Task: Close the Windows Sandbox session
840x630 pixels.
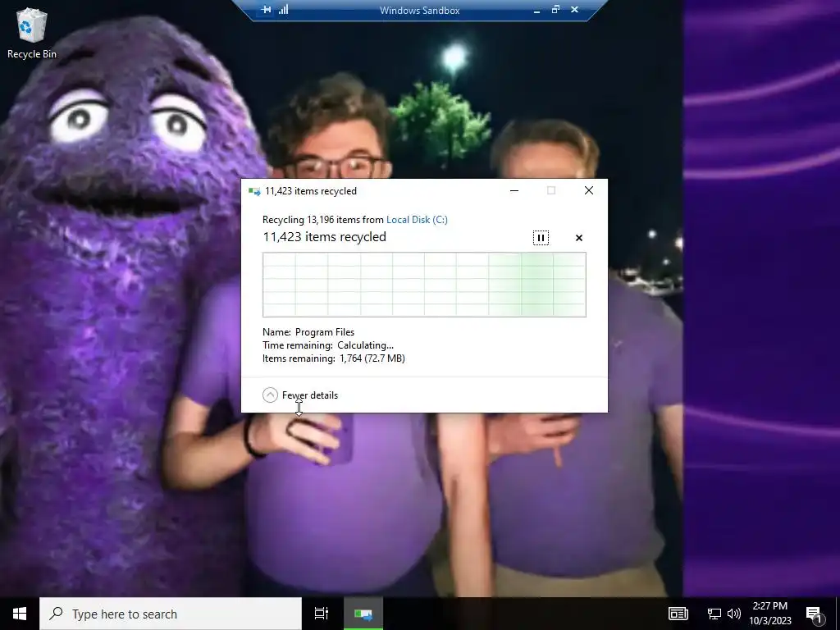Action: (x=574, y=10)
